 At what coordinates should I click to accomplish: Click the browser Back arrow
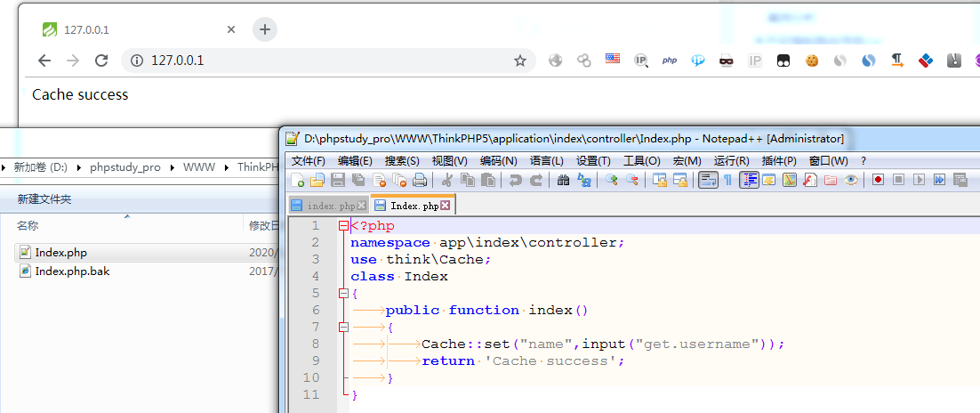(x=44, y=61)
